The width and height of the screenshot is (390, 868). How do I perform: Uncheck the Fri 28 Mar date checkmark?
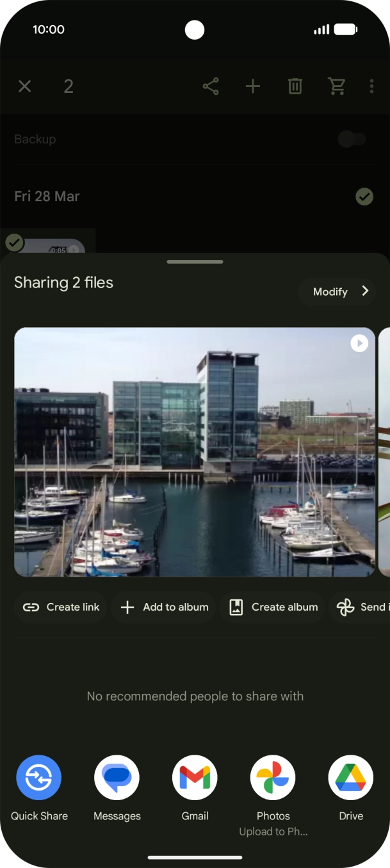pos(364,197)
